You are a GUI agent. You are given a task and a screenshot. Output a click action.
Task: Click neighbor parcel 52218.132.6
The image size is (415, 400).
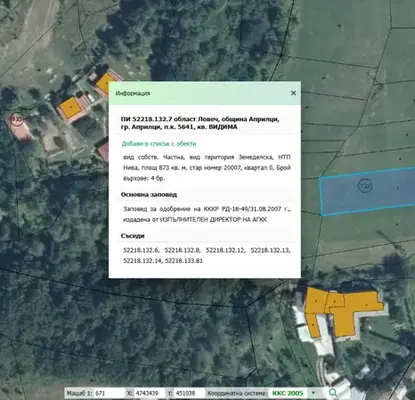click(141, 250)
